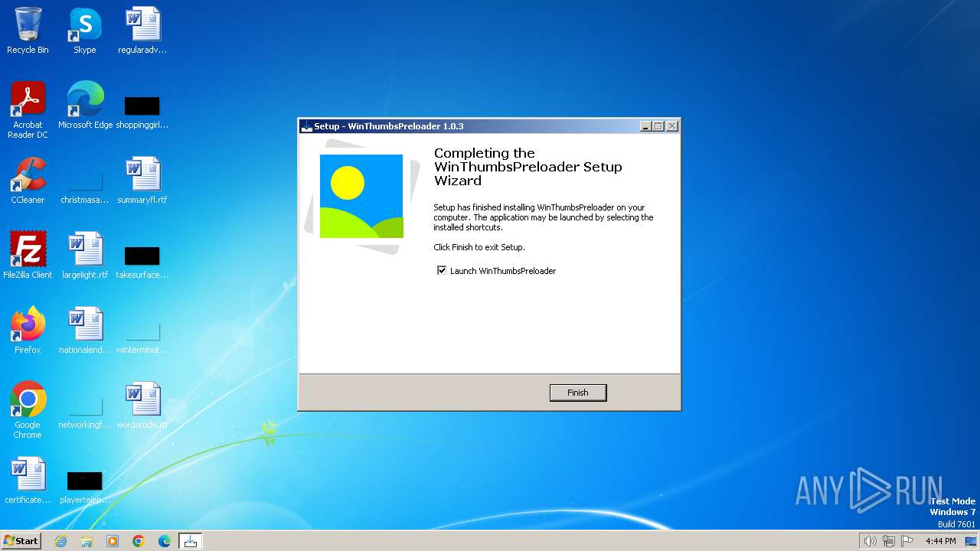
Task: Maximize the Setup window
Action: pos(658,126)
